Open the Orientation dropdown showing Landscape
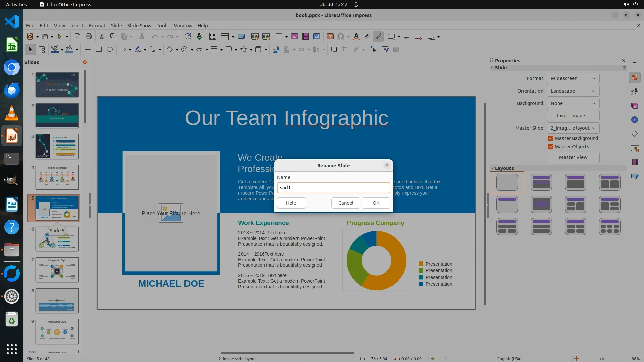The image size is (644, 362). (x=573, y=91)
